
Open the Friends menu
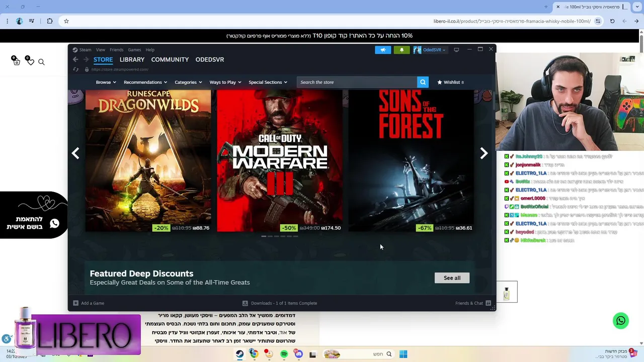point(116,50)
